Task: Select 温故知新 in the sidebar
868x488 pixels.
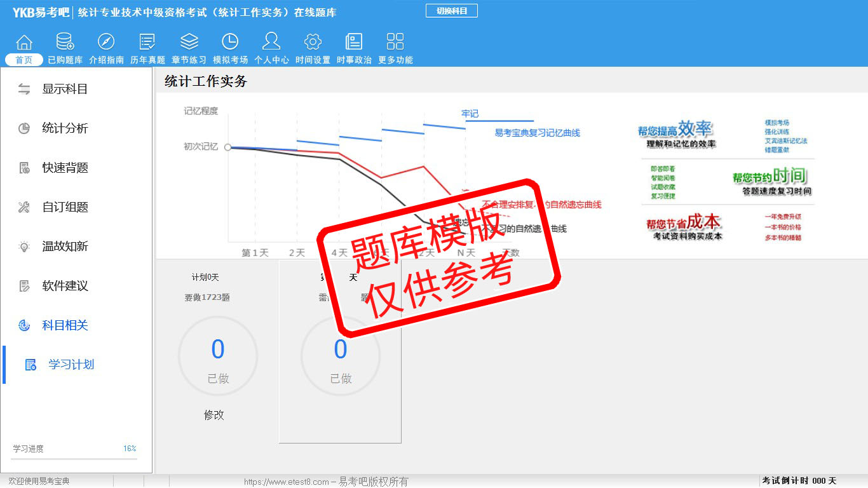Action: click(64, 247)
